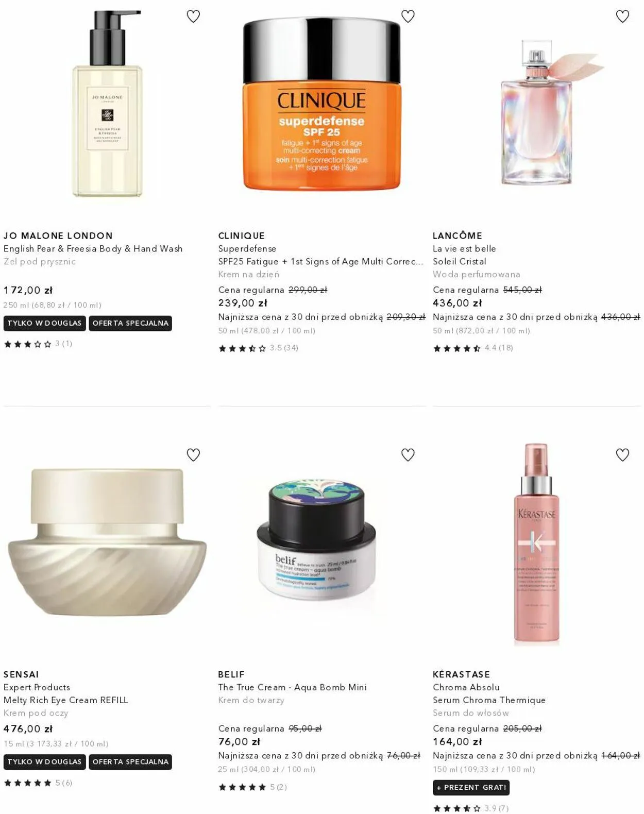Click heart icon on Lancôme perfume
The width and height of the screenshot is (644, 814).
click(x=622, y=16)
